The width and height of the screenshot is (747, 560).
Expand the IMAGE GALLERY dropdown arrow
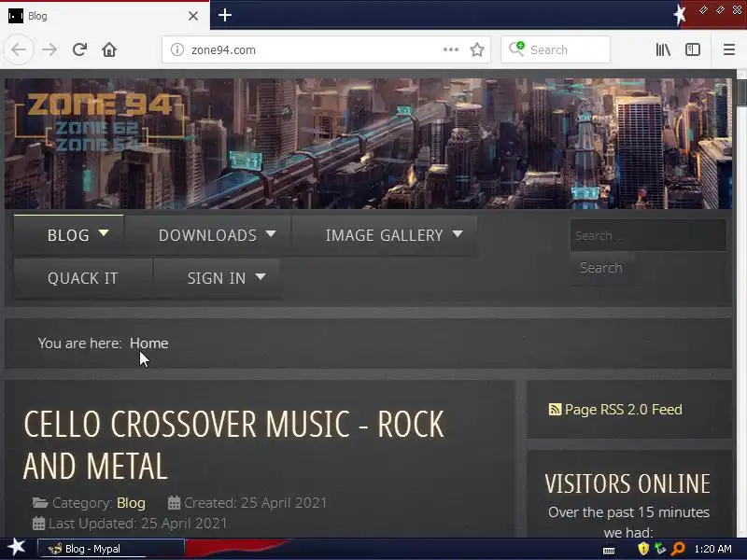(x=458, y=234)
